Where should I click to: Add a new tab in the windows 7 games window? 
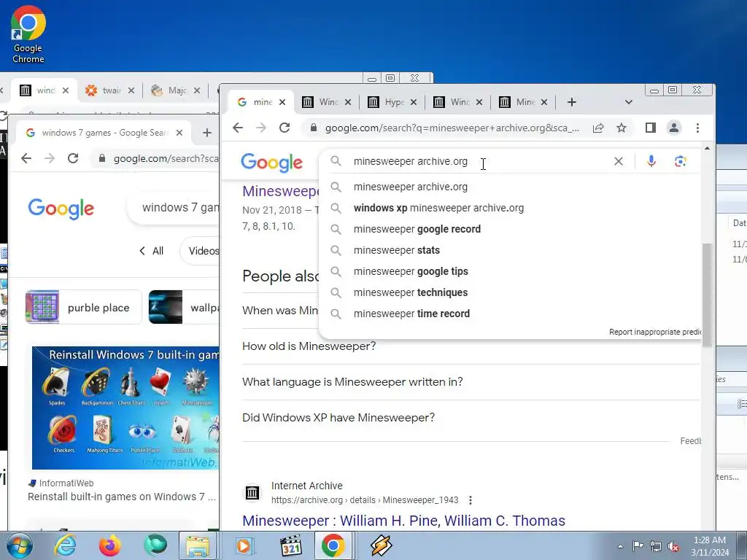pyautogui.click(x=206, y=133)
